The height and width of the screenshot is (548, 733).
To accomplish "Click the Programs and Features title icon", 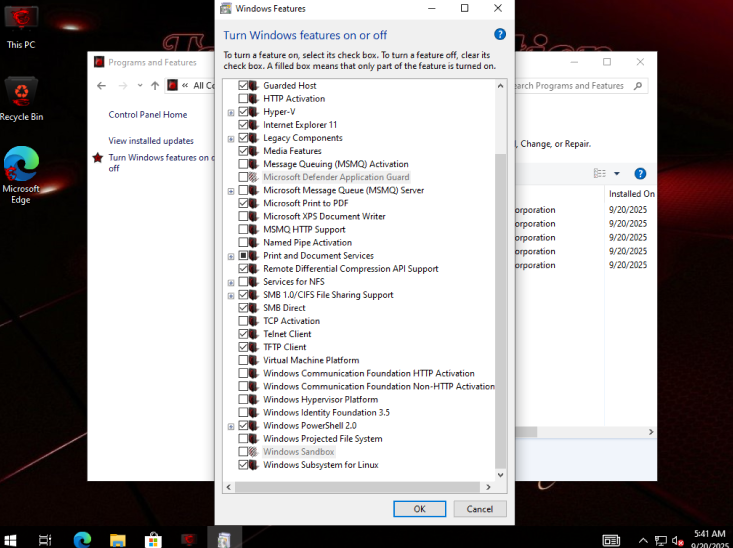I will (99, 62).
